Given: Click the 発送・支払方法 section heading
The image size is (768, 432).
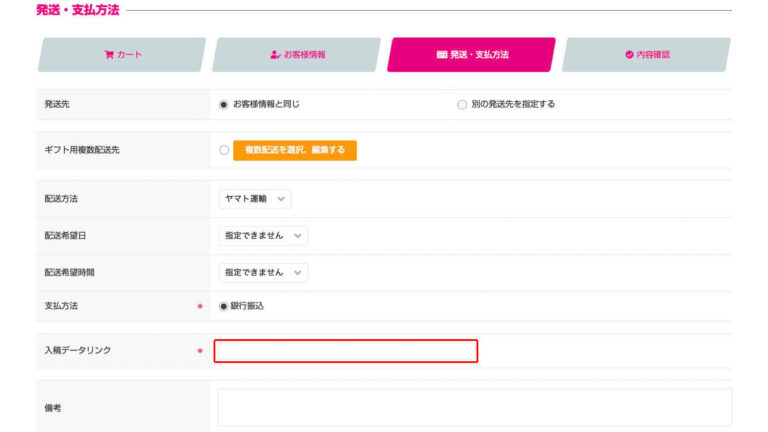Looking at the screenshot, I should (x=77, y=10).
